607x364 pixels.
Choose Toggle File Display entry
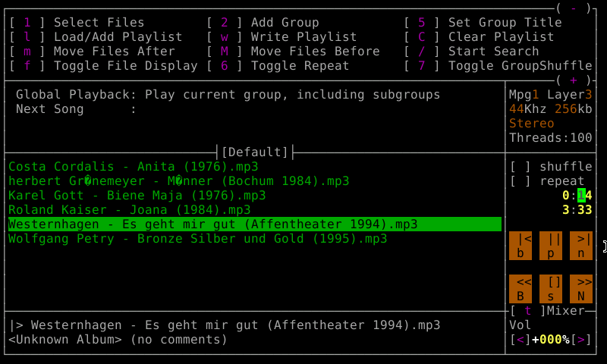103,66
